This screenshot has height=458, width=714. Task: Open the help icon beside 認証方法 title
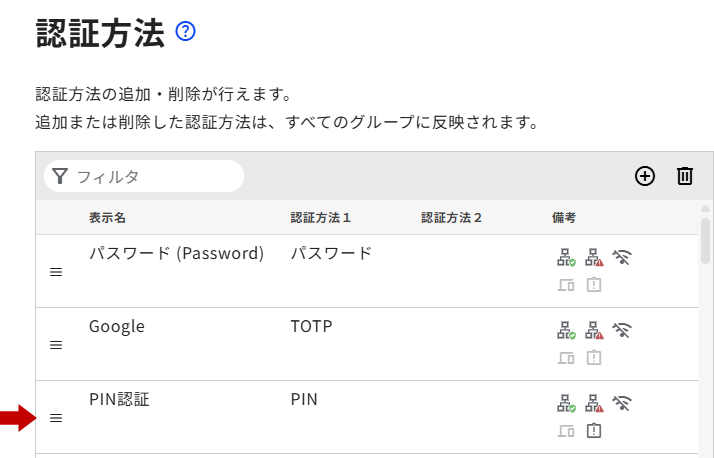[185, 32]
